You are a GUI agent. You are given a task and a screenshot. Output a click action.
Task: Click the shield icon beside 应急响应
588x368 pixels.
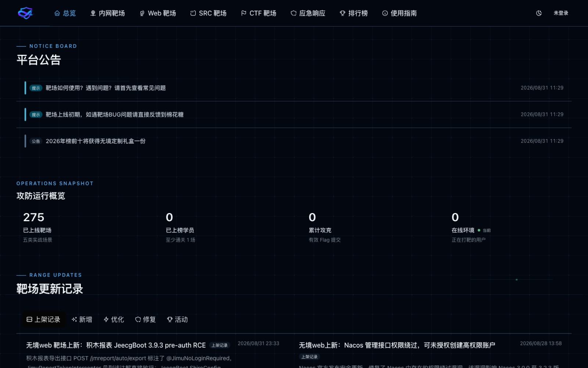coord(293,13)
